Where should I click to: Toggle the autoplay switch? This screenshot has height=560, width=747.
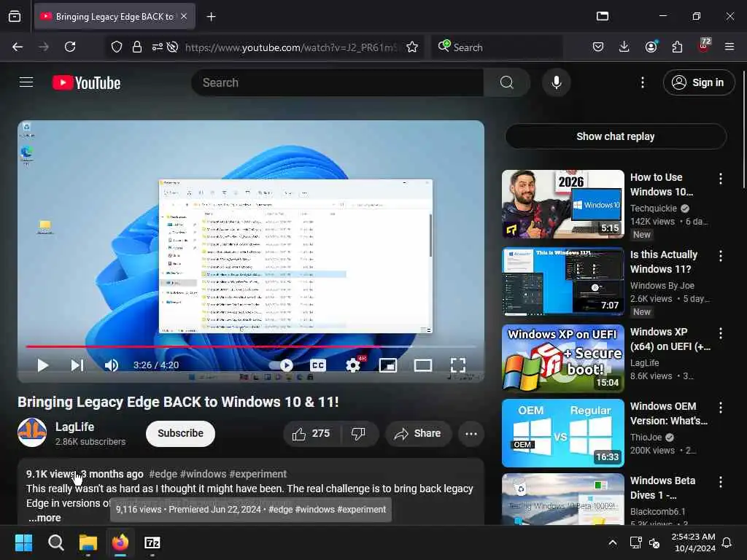(x=281, y=365)
